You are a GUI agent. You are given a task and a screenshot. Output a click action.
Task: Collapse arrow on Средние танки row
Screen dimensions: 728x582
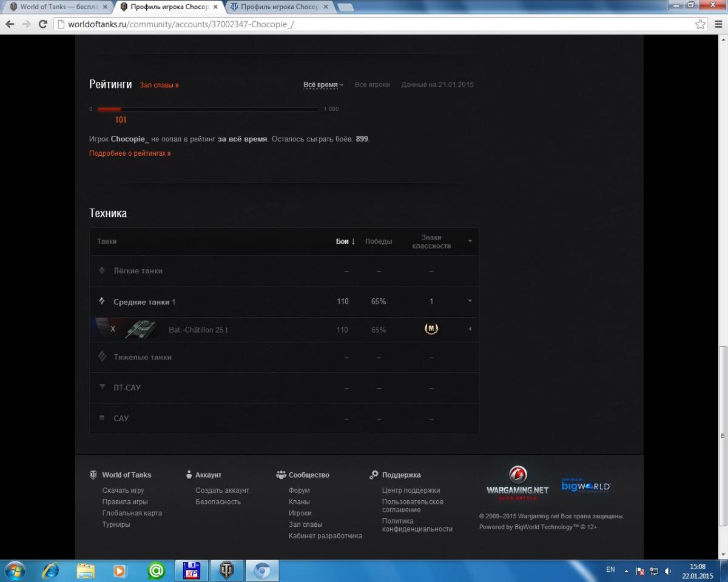(470, 301)
